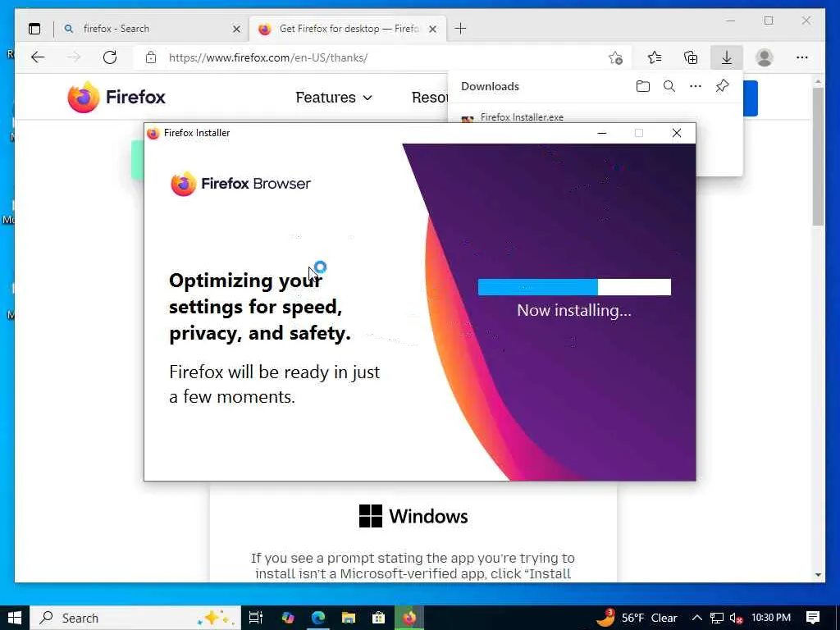Click the Firefox Browser logo in installer

[x=240, y=184]
